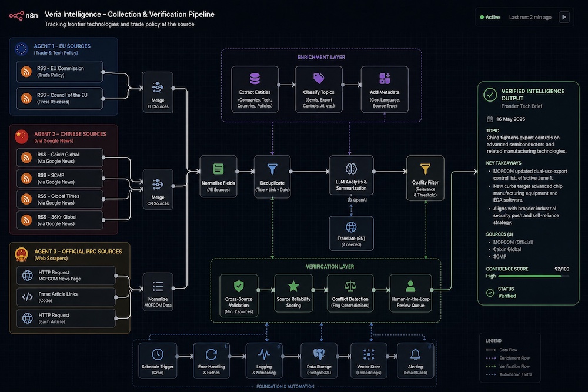
Task: Select the Extract Entities database icon
Action: coord(255,79)
